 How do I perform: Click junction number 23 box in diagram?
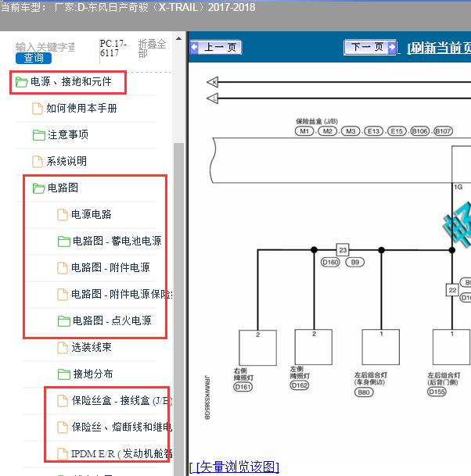click(343, 250)
